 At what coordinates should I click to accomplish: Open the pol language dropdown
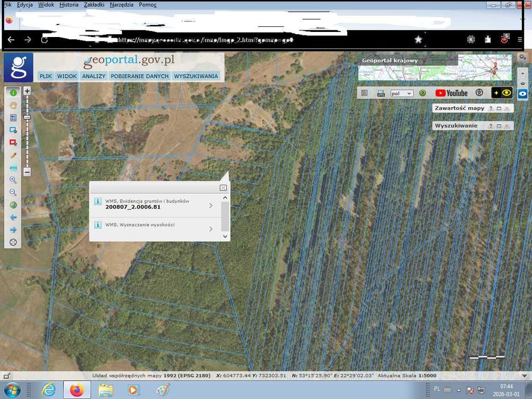[402, 93]
